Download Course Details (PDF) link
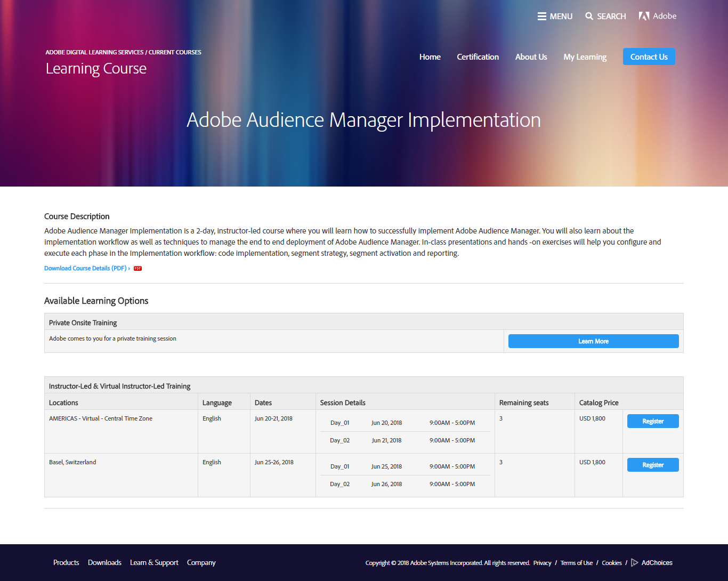Screen dimensions: 728x581 pos(87,268)
